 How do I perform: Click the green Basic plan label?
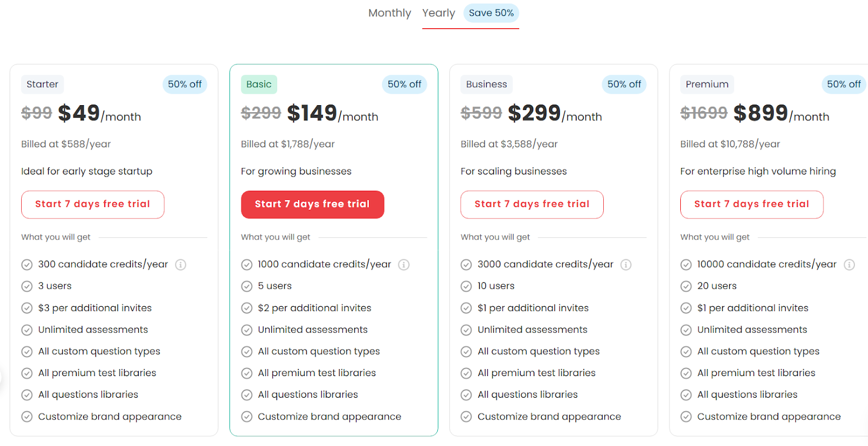pos(259,84)
